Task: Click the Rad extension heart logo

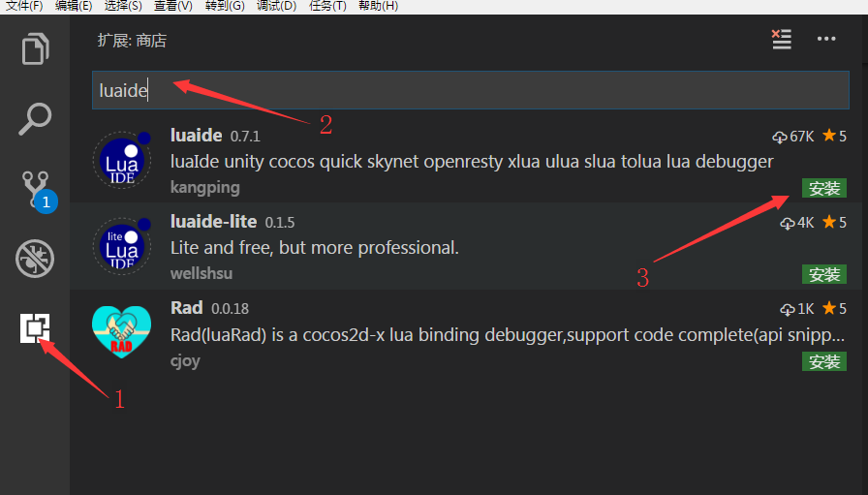Action: (x=122, y=332)
